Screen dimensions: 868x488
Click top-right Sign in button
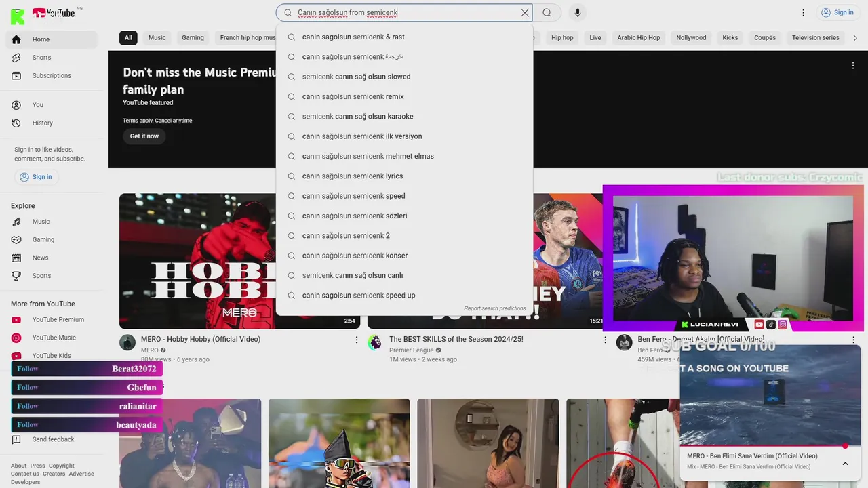point(837,12)
